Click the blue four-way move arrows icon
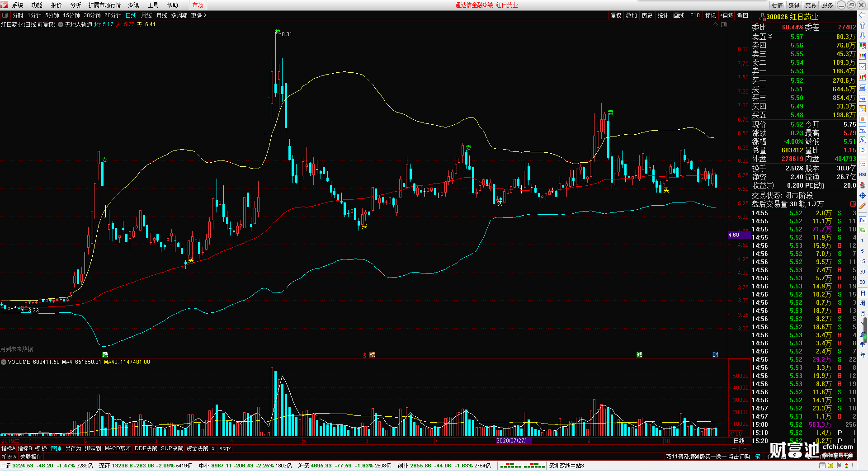Image resolution: width=868 pixels, height=471 pixels. pyautogui.click(x=862, y=196)
